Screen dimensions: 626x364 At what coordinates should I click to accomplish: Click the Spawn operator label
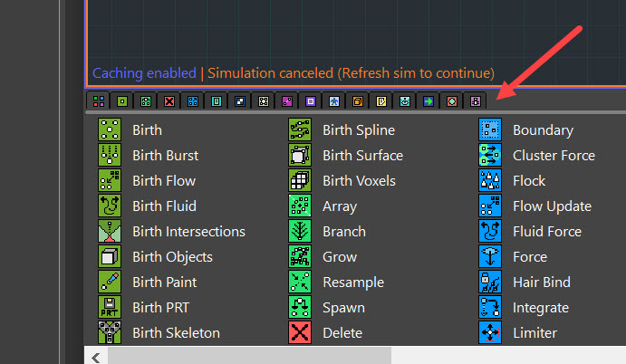click(x=343, y=308)
